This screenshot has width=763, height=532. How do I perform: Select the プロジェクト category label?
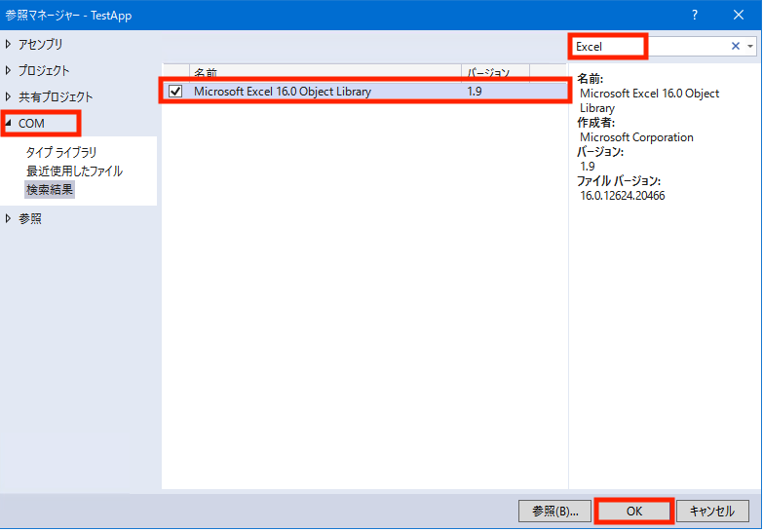pos(44,70)
